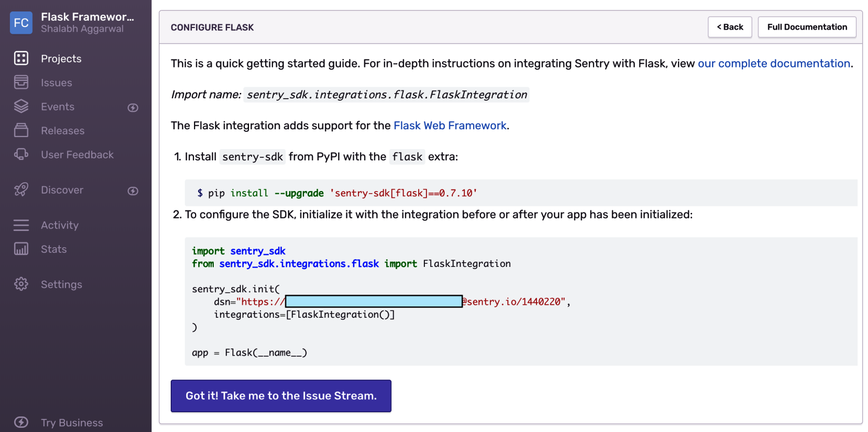Click the Events stack icon

(21, 106)
